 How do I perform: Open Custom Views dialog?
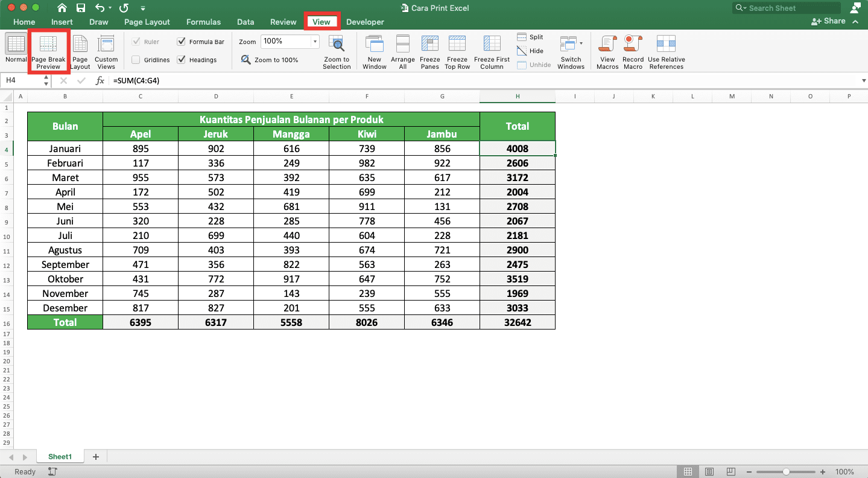(106, 52)
